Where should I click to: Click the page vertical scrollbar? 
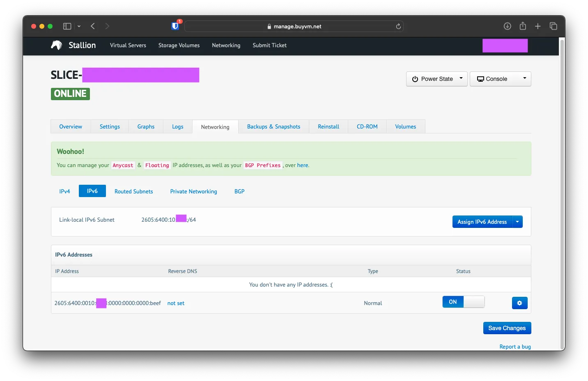click(x=562, y=194)
